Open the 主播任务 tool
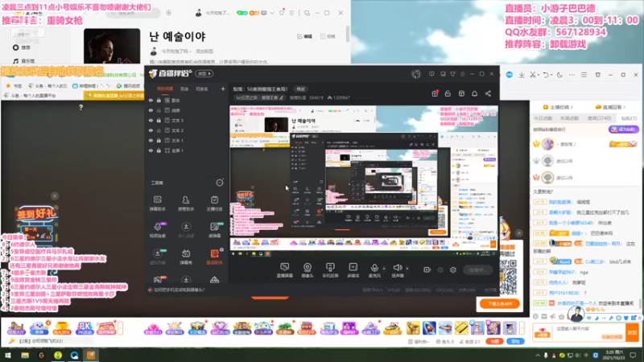Viewport: 644px width, 362px height. click(214, 204)
